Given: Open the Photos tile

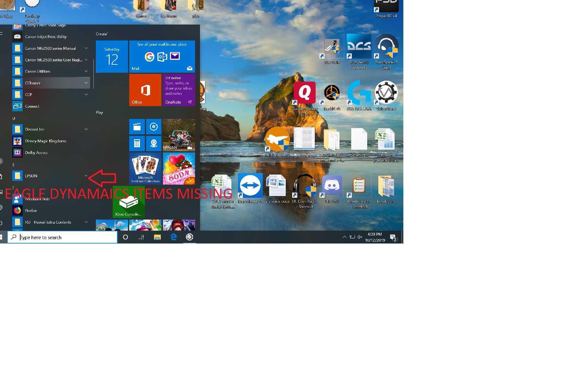Looking at the screenshot, I should [x=179, y=135].
